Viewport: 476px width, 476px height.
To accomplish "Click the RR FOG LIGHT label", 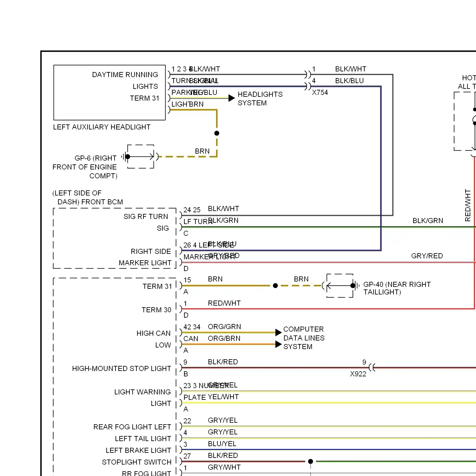I will pos(147,473).
